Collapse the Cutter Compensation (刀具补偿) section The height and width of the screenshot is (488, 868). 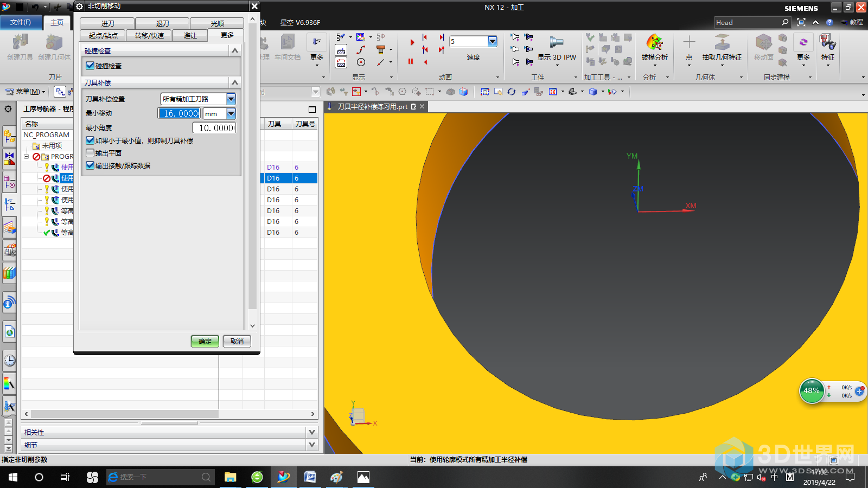[x=235, y=82]
